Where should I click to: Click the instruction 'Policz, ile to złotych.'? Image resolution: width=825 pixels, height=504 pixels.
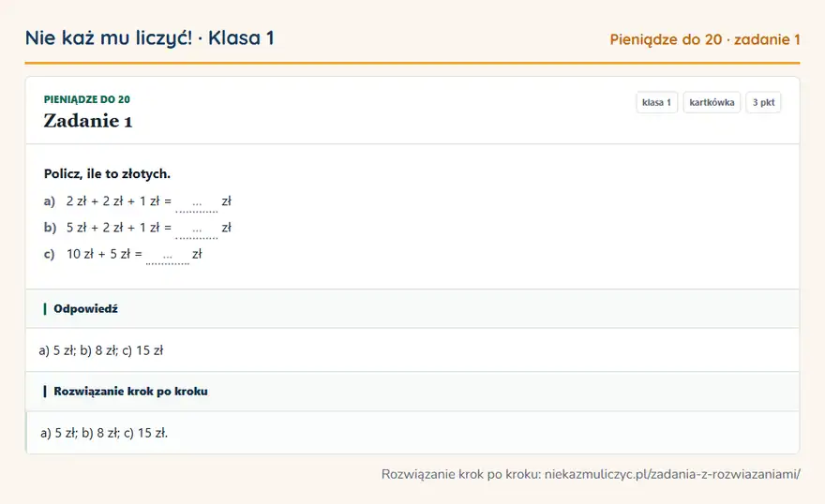pos(107,174)
